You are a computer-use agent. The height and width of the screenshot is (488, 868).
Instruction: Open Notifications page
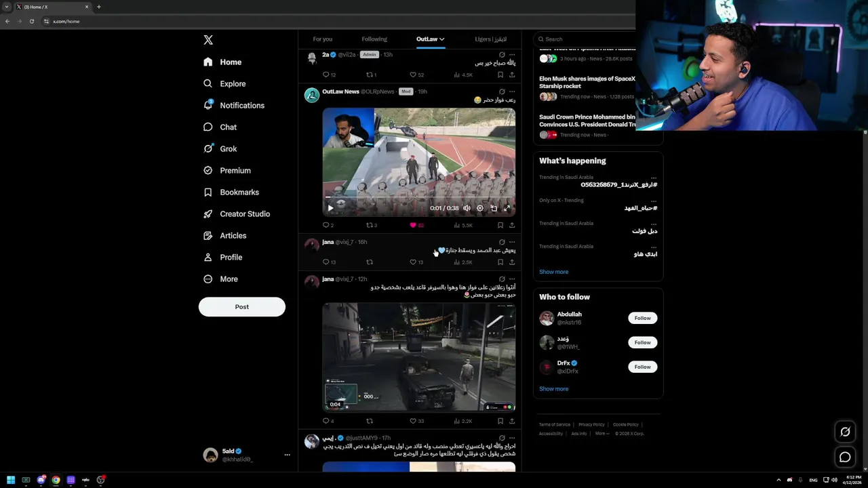click(x=234, y=105)
